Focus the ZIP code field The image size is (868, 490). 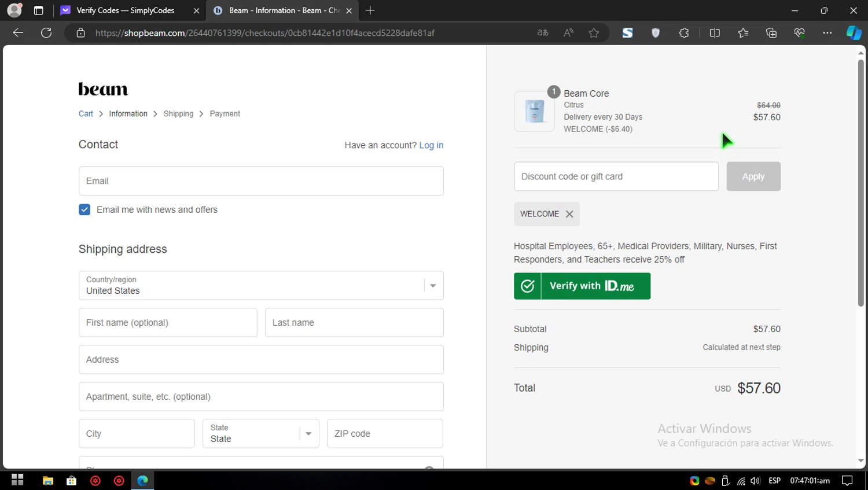click(x=385, y=434)
